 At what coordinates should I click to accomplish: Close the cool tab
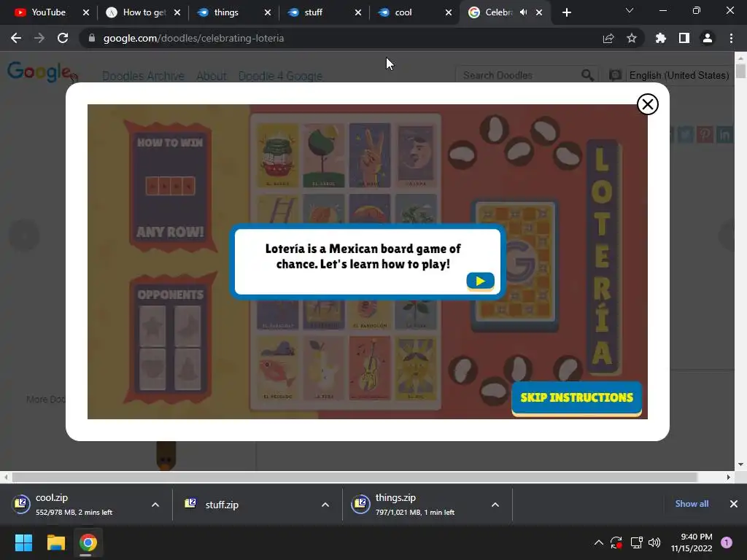point(449,12)
